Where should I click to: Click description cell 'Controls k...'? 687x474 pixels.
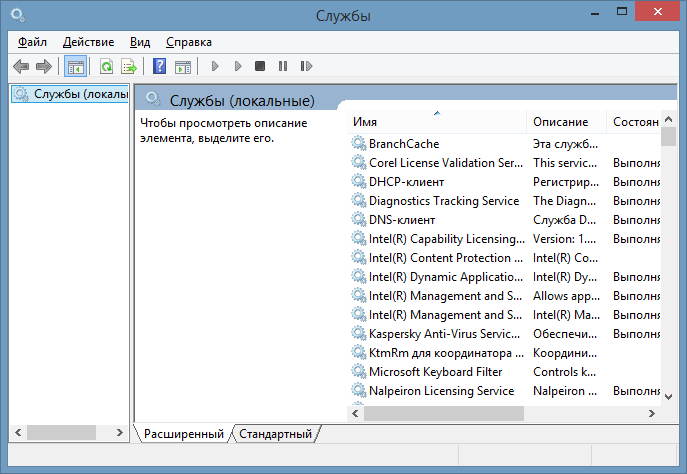point(564,372)
